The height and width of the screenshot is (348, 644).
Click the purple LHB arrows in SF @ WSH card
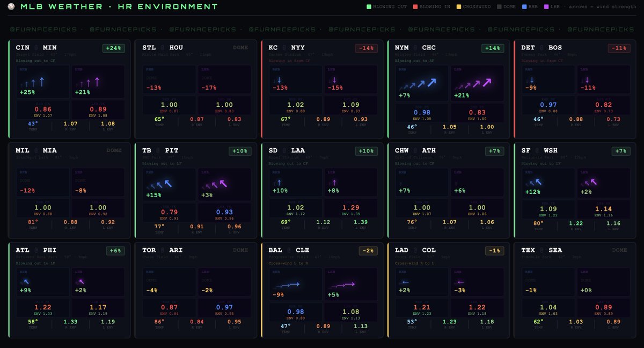coord(589,183)
